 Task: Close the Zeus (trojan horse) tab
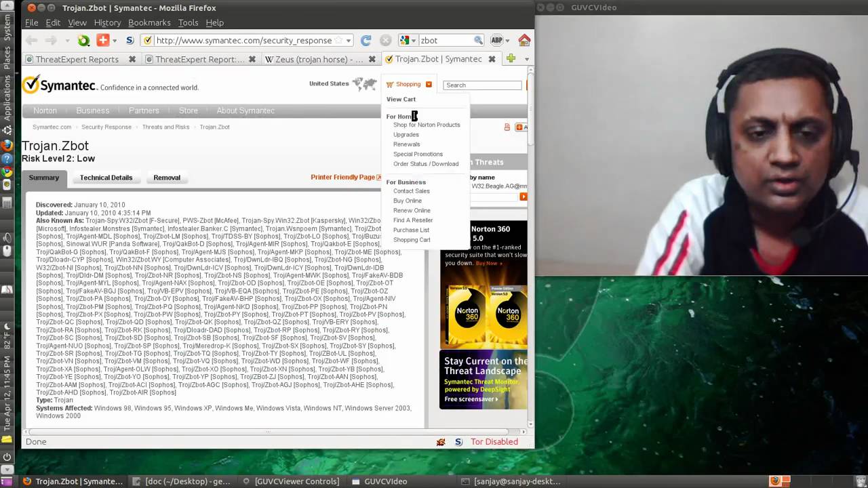point(372,60)
